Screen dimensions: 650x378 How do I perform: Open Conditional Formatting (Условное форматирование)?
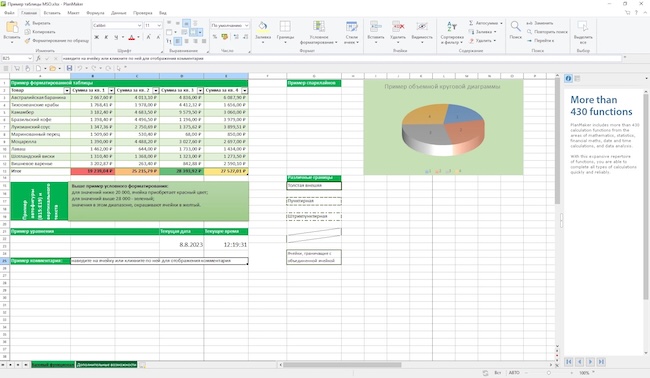point(319,32)
